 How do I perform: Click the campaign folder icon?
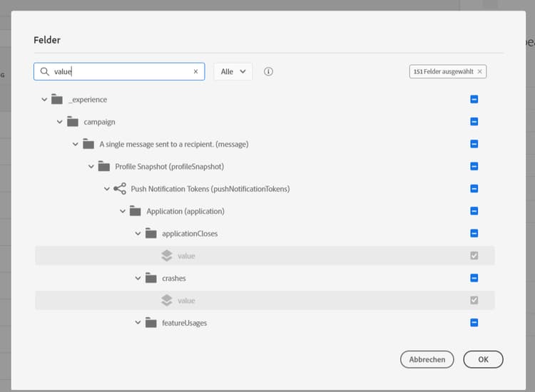[73, 122]
